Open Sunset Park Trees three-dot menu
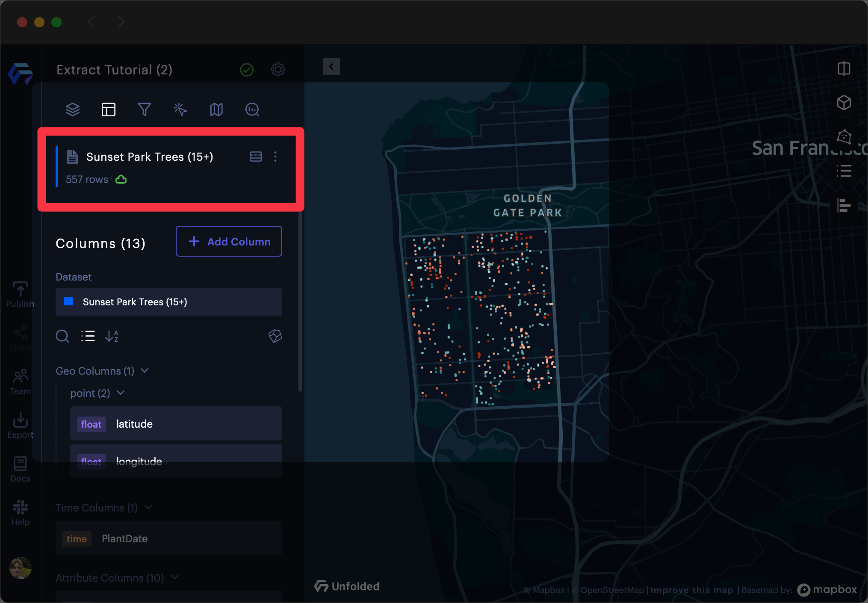This screenshot has width=868, height=603. point(275,157)
